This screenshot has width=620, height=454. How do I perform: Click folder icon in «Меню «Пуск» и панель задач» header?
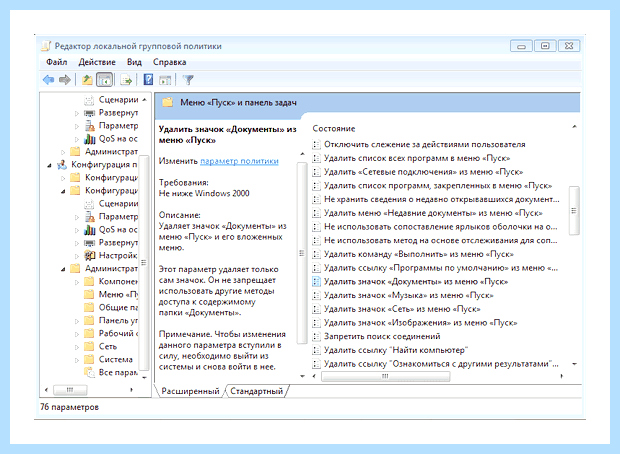(168, 102)
